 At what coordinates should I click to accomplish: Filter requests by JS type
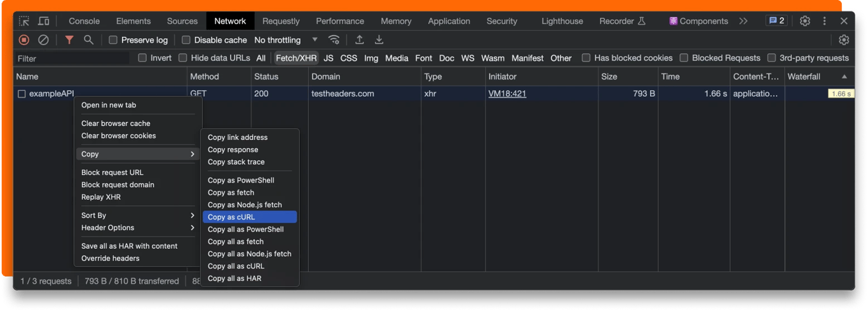[329, 58]
